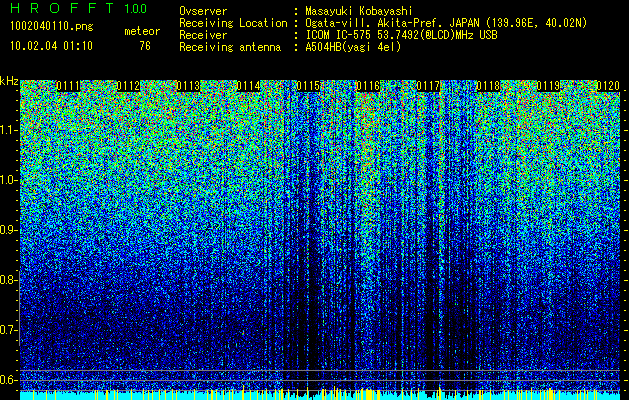
Task: Click the HROFFT 1.0.0 title
Action: pyautogui.click(x=79, y=8)
